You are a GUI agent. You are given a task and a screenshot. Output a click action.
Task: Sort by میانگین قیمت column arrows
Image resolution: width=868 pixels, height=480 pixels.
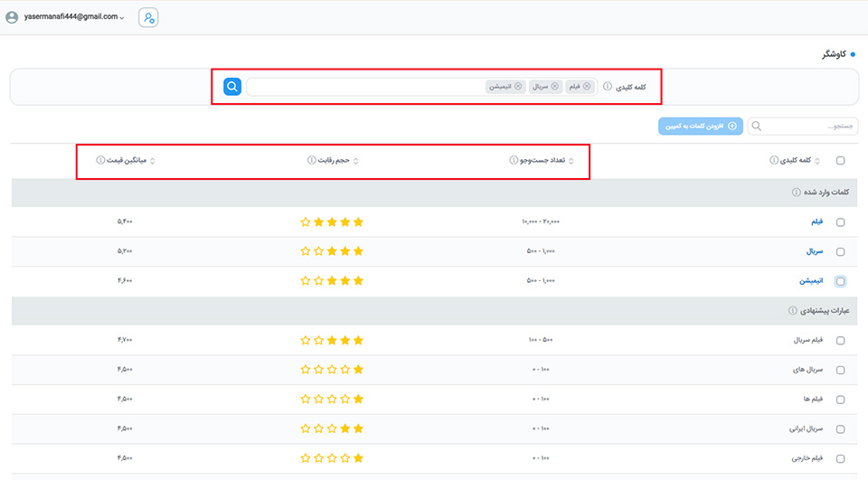(x=152, y=161)
